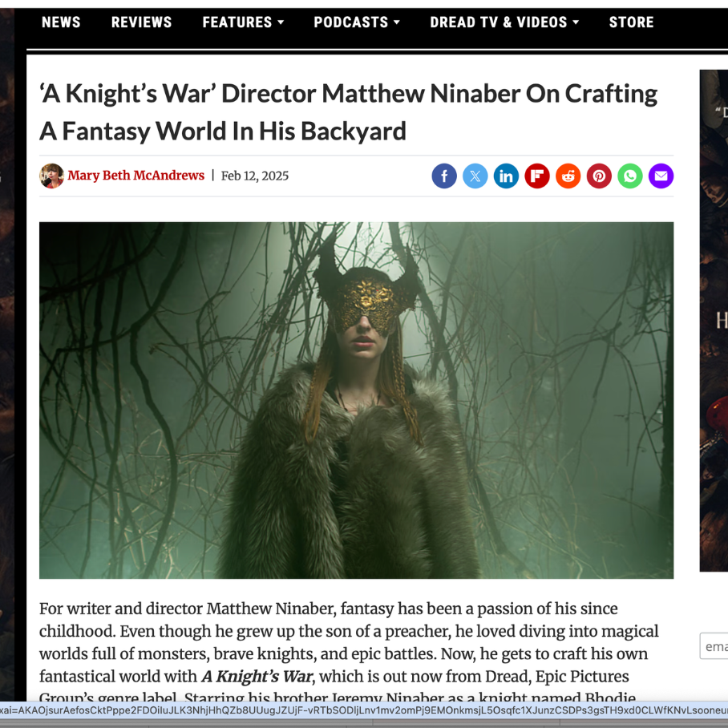Viewport: 728px width, 728px height.
Task: Open Mary Beth McAndrews author page
Action: coord(135,176)
